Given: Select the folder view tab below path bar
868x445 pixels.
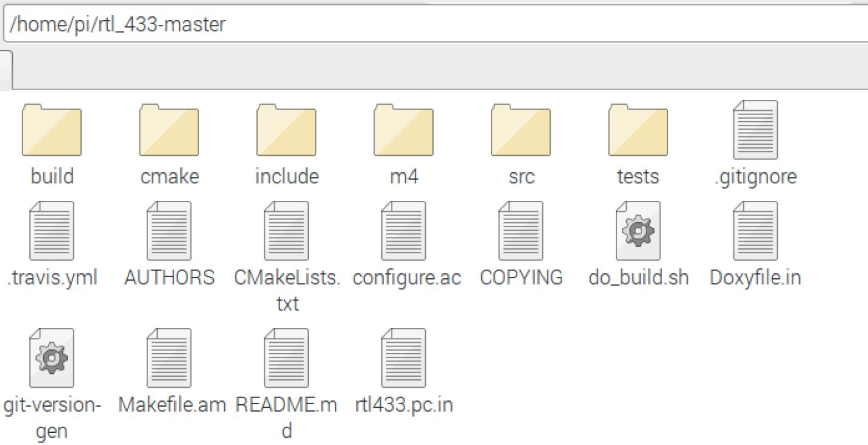Looking at the screenshot, I should click(x=6, y=69).
